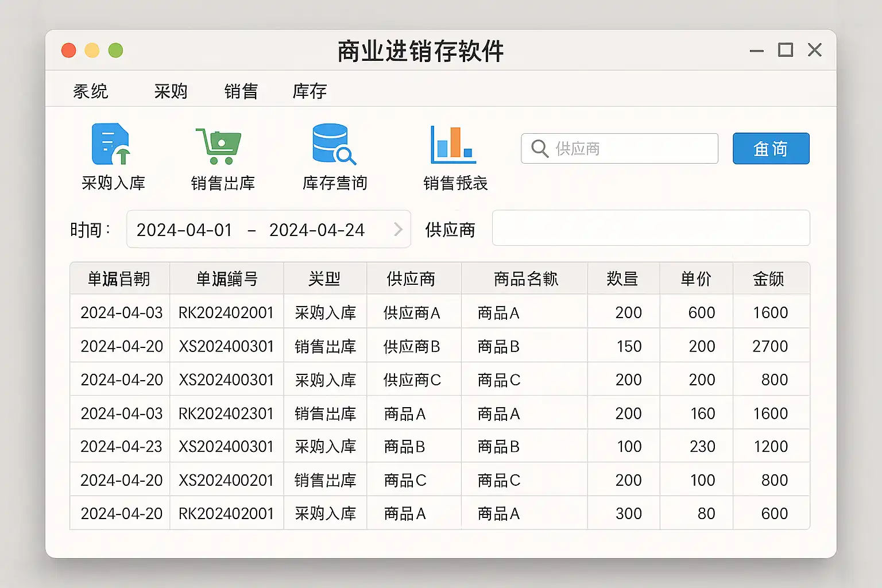Open the 2024-04-01 start date picker
Viewport: 882px width, 588px height.
pos(184,230)
